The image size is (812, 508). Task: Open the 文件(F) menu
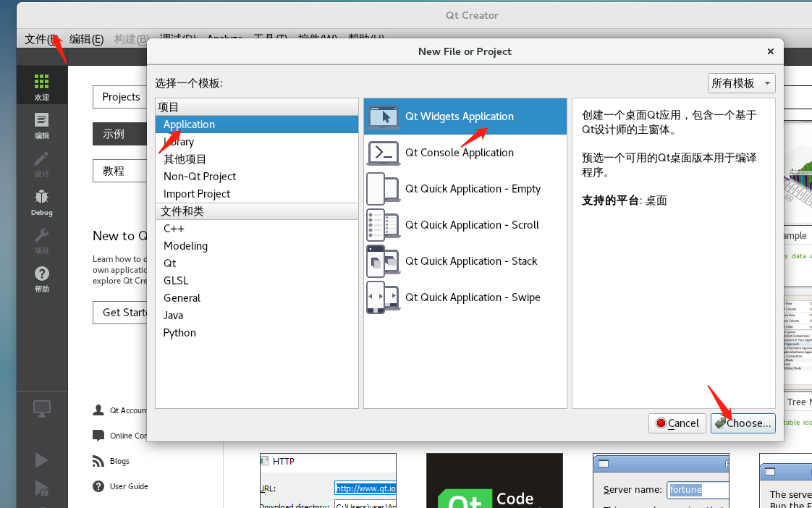[x=41, y=39]
